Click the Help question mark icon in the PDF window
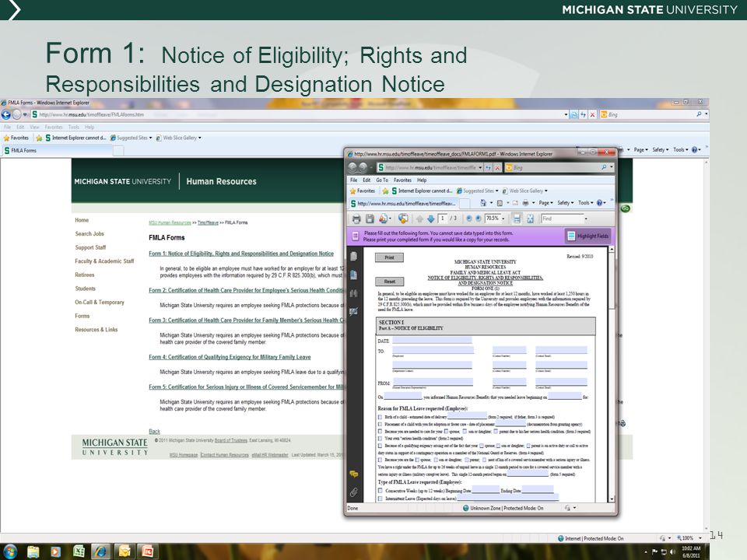 (x=599, y=203)
